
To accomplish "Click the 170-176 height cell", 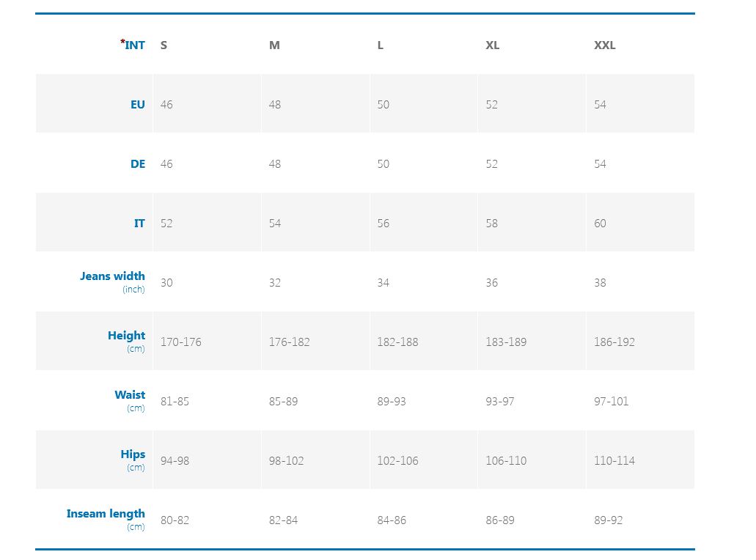I will 180,342.
